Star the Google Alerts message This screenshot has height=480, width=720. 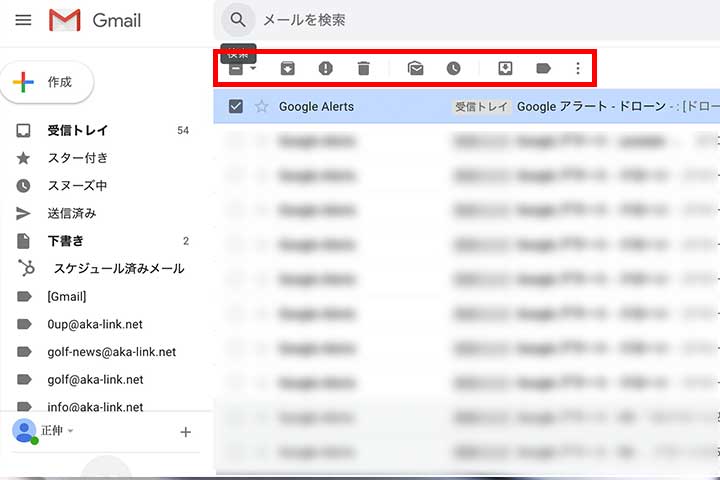click(x=261, y=107)
